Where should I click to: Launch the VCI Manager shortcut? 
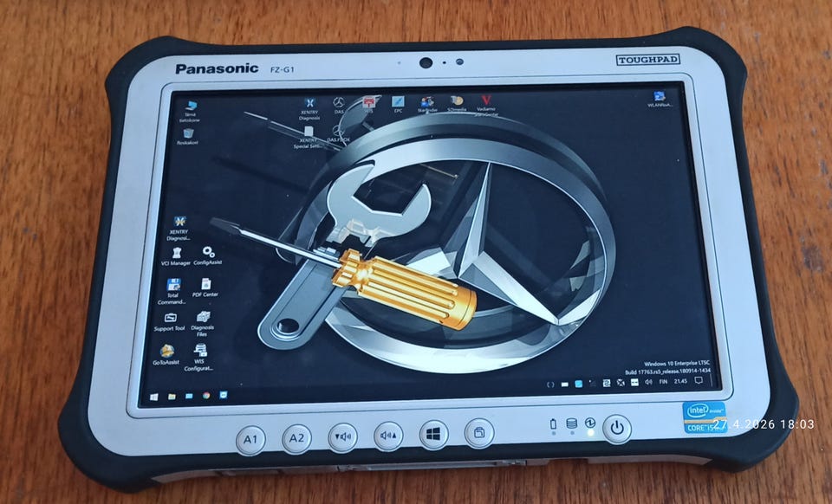pyautogui.click(x=175, y=256)
